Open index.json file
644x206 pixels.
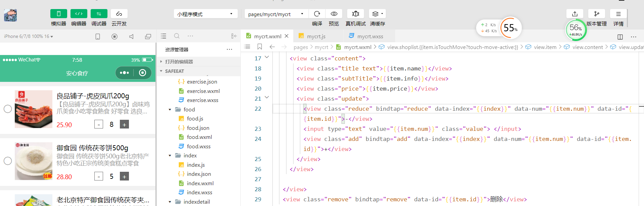199,174
